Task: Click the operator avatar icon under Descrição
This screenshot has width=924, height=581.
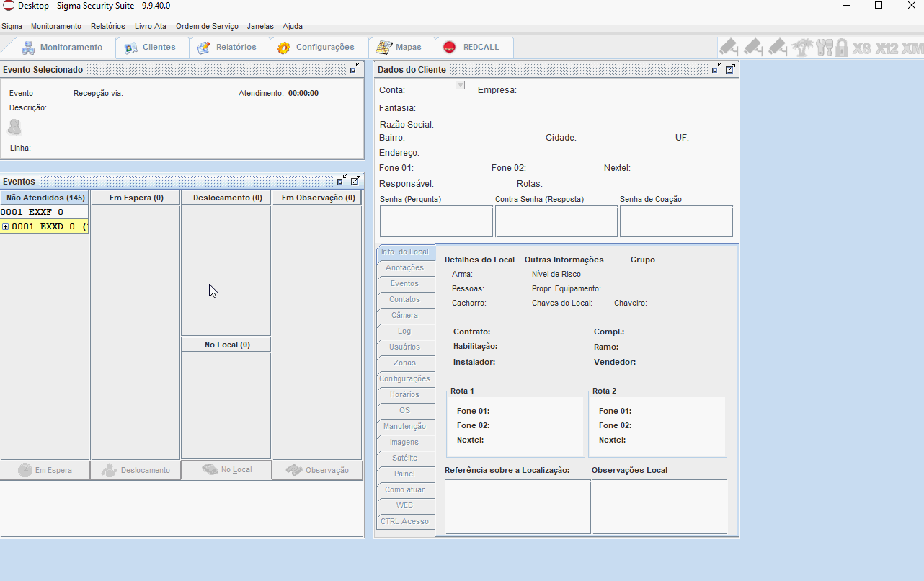Action: [14, 128]
